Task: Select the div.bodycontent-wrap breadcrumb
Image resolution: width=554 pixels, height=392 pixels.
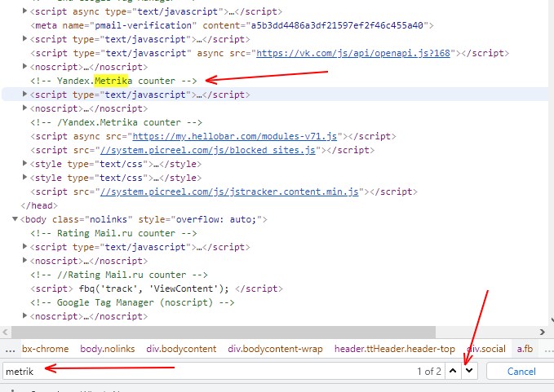Action: [276, 349]
